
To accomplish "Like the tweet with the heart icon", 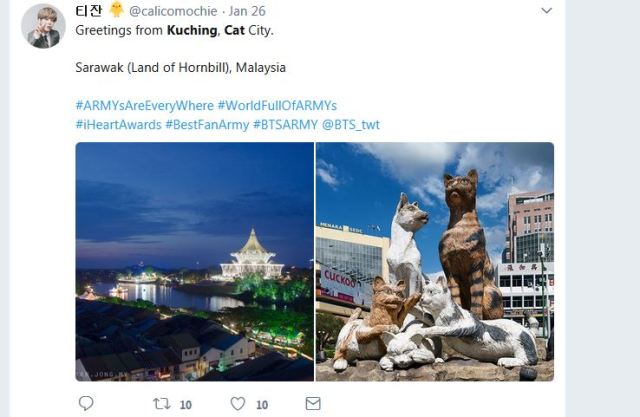I will point(238,404).
